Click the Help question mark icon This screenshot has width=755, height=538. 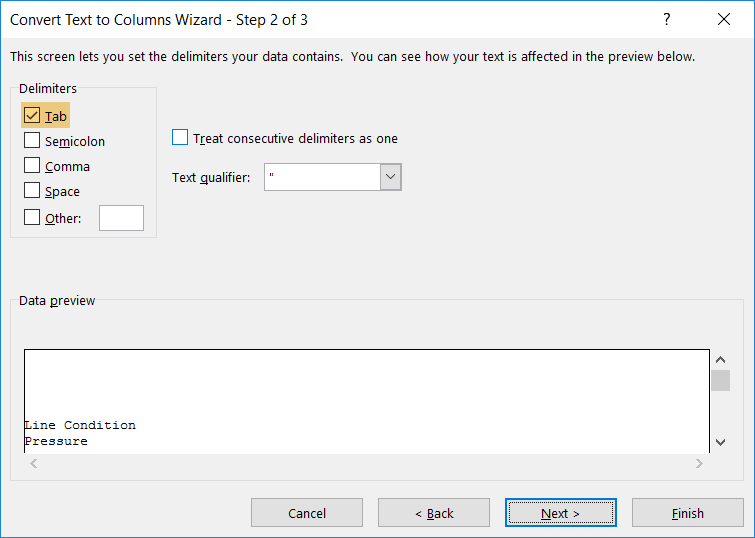click(x=666, y=19)
